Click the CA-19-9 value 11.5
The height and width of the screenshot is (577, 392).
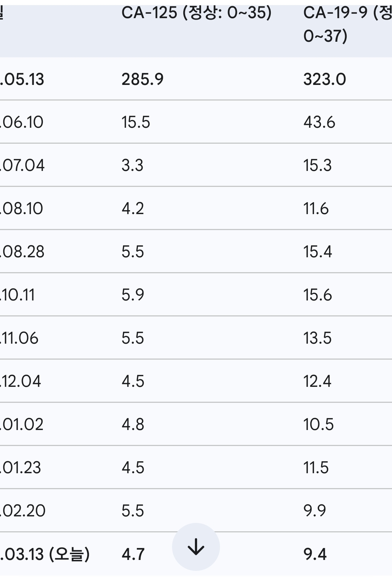(316, 468)
